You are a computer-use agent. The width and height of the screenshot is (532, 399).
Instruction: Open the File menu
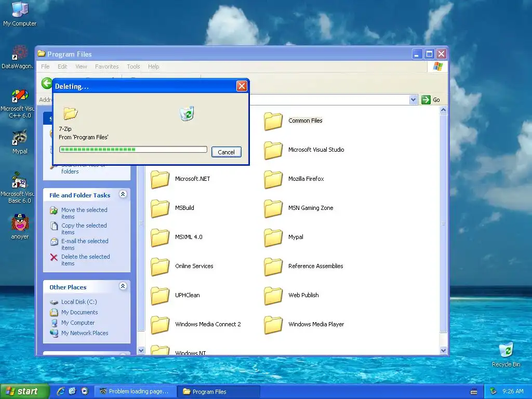click(45, 66)
